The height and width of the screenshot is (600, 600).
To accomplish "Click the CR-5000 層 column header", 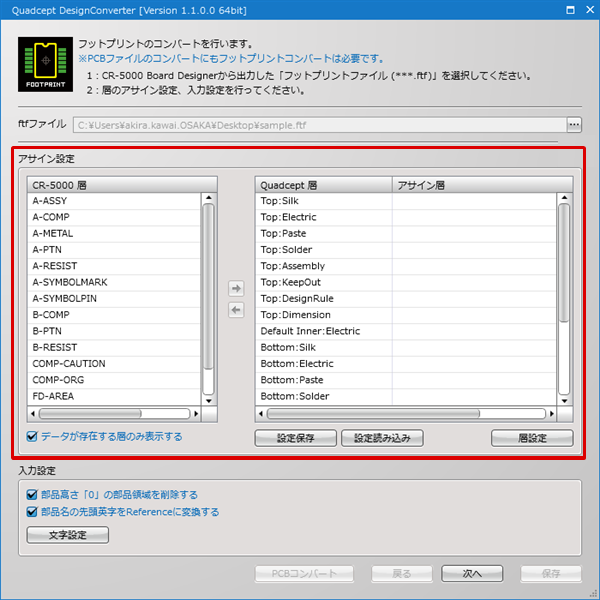I will coord(122,185).
